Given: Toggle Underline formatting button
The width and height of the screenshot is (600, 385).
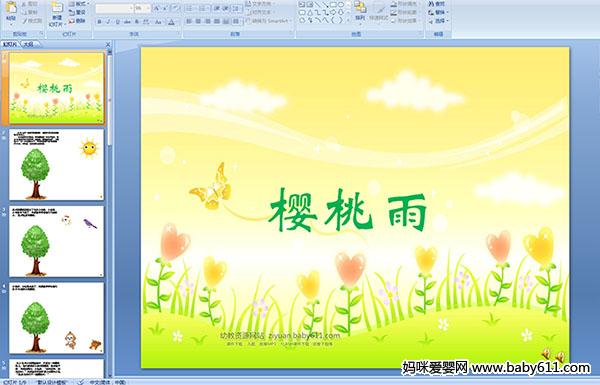Looking at the screenshot, I should pos(117,22).
